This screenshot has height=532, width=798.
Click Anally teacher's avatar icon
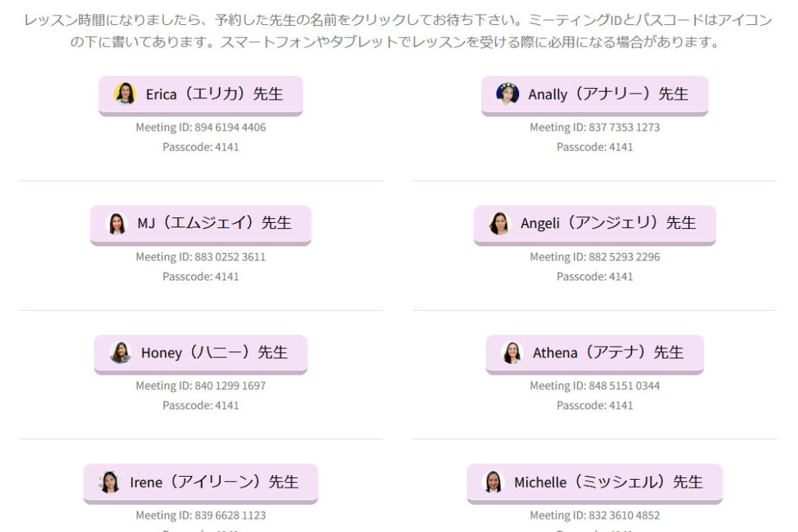coord(507,94)
